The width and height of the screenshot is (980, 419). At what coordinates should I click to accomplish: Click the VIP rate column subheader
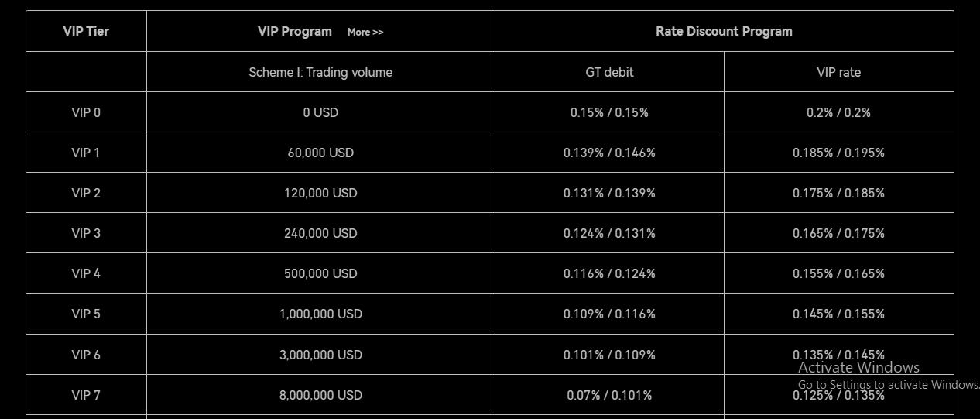[838, 72]
